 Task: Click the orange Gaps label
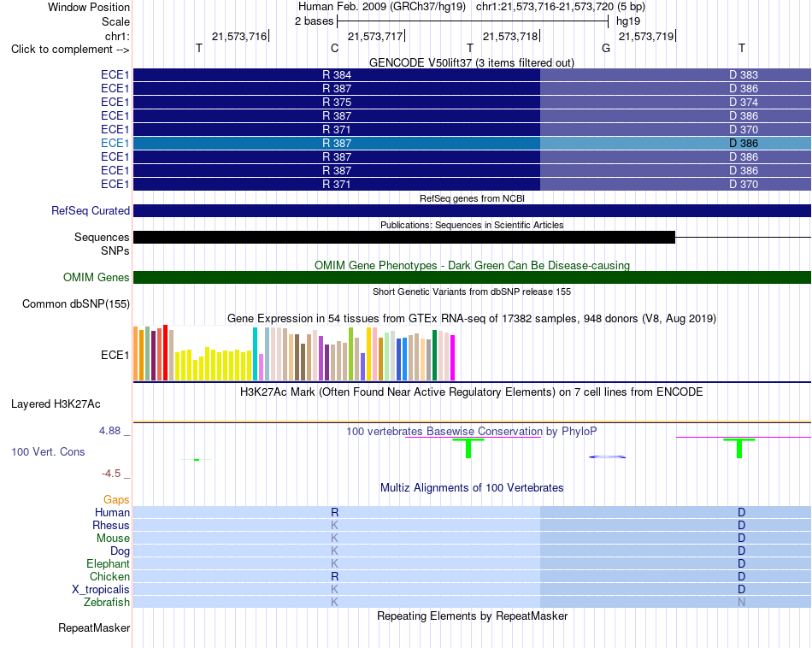click(x=116, y=500)
